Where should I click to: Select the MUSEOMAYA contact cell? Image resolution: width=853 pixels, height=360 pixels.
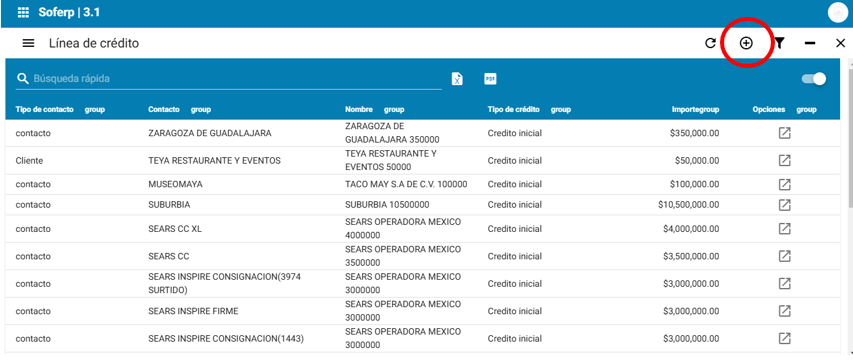175,184
